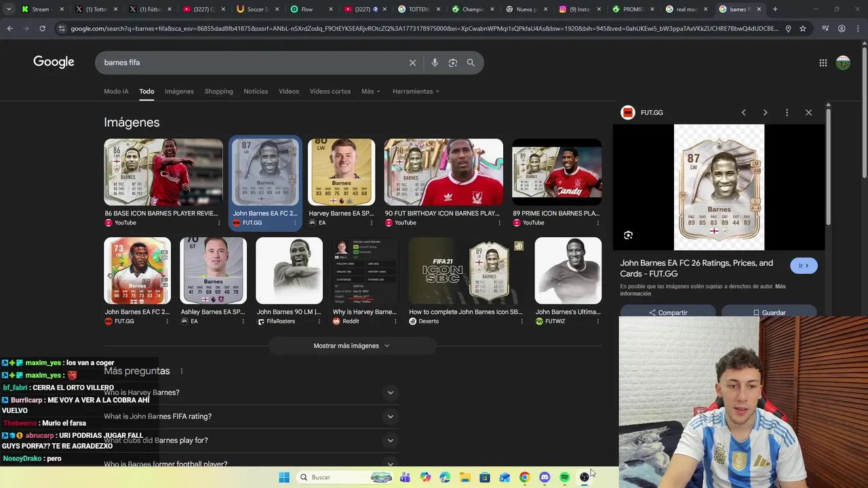Switch to Shopping tab

pyautogui.click(x=218, y=91)
